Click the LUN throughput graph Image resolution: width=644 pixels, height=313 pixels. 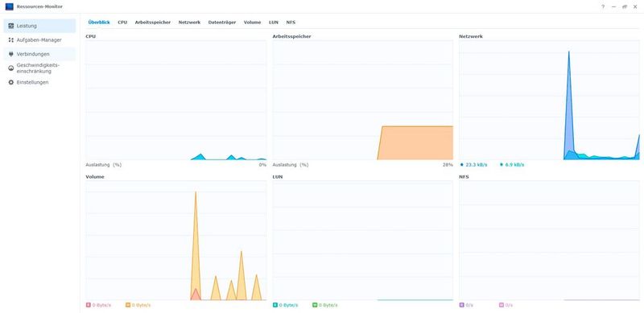pyautogui.click(x=363, y=241)
